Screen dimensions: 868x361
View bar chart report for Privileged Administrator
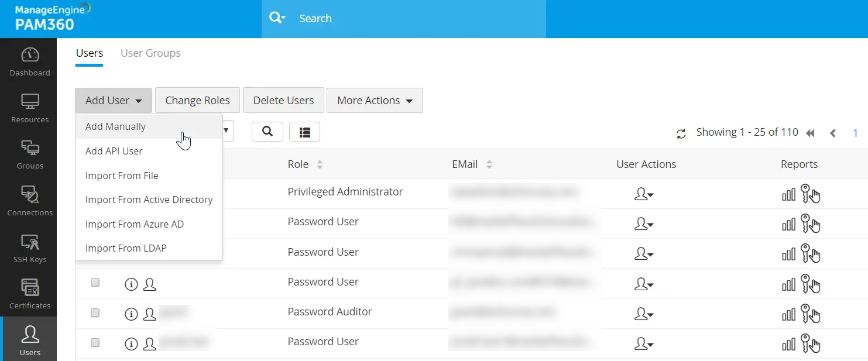pyautogui.click(x=788, y=194)
